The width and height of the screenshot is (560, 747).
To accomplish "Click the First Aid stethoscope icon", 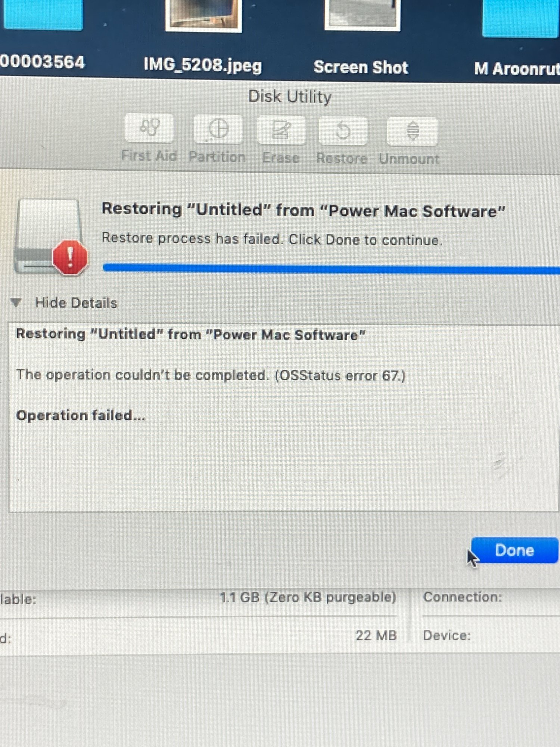I will tap(149, 128).
